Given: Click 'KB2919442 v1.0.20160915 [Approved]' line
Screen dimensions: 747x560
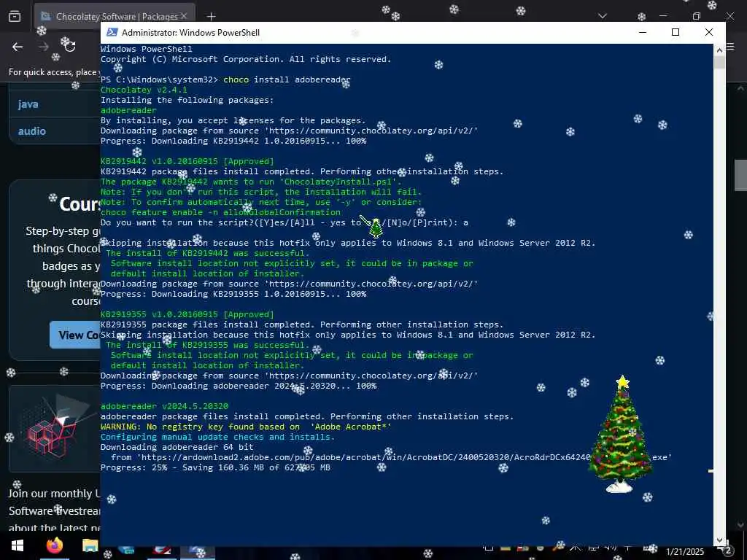Looking at the screenshot, I should click(x=187, y=161).
